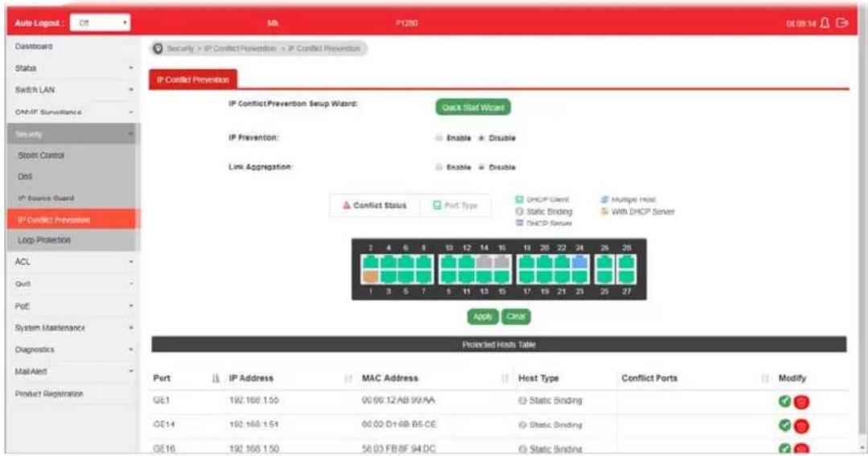This screenshot has width=868, height=456.
Task: Click the Multiple Host legend icon
Action: [x=604, y=199]
